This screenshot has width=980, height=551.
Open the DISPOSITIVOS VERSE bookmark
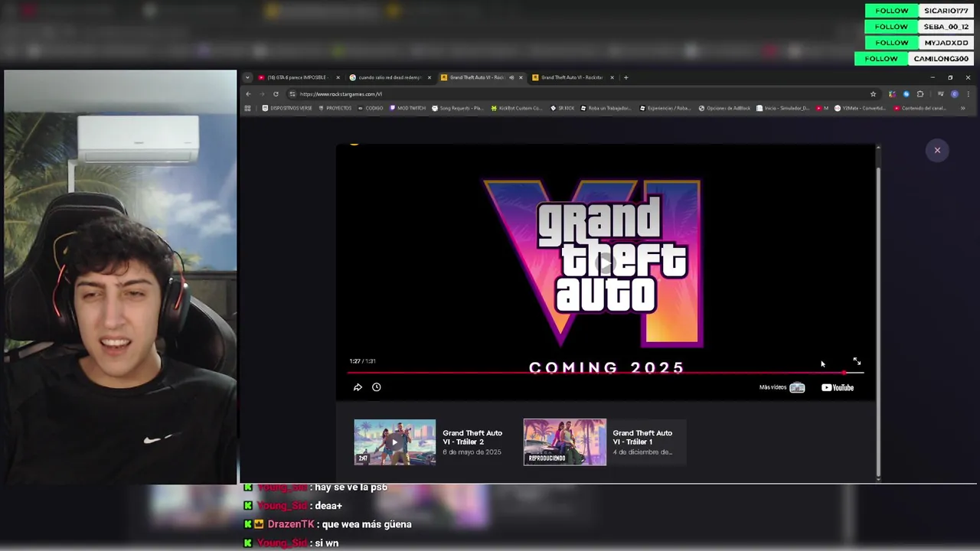point(287,108)
